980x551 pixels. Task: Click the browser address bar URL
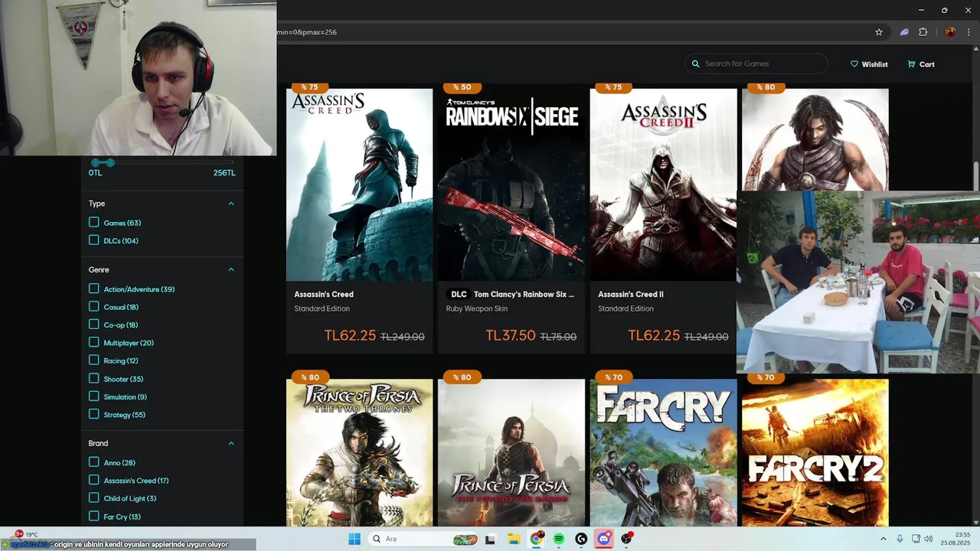[x=308, y=32]
